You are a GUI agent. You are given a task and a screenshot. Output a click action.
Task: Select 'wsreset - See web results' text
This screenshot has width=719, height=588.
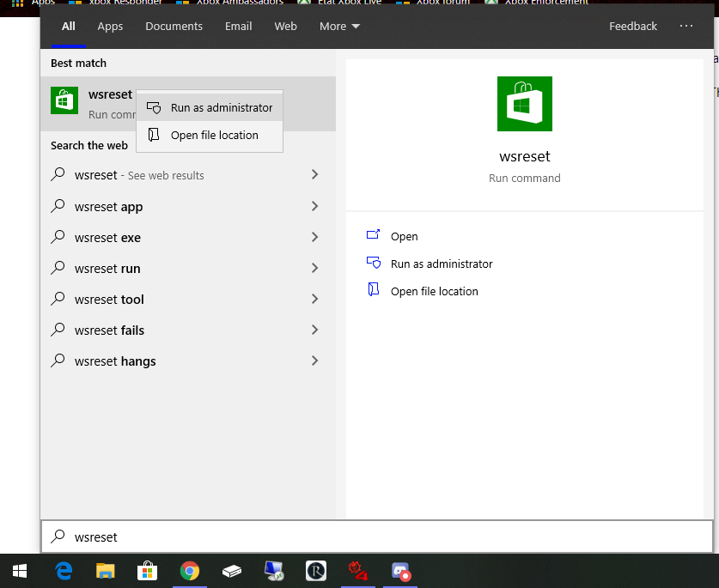[x=139, y=175]
